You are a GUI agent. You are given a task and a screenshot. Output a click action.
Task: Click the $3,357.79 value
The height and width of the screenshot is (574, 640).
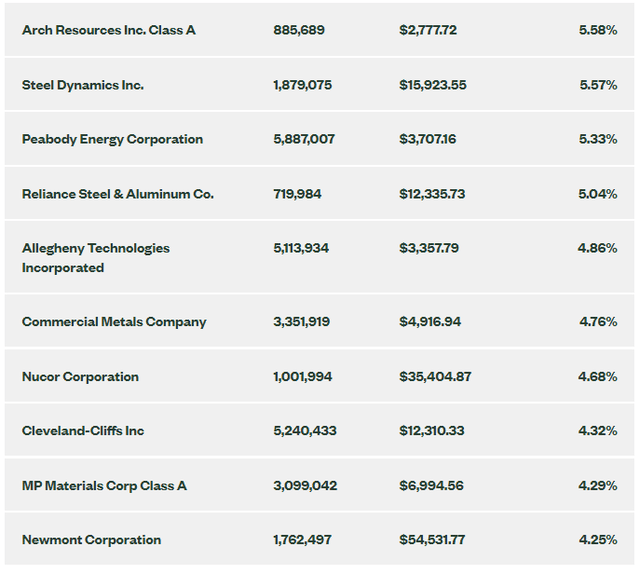click(x=429, y=248)
